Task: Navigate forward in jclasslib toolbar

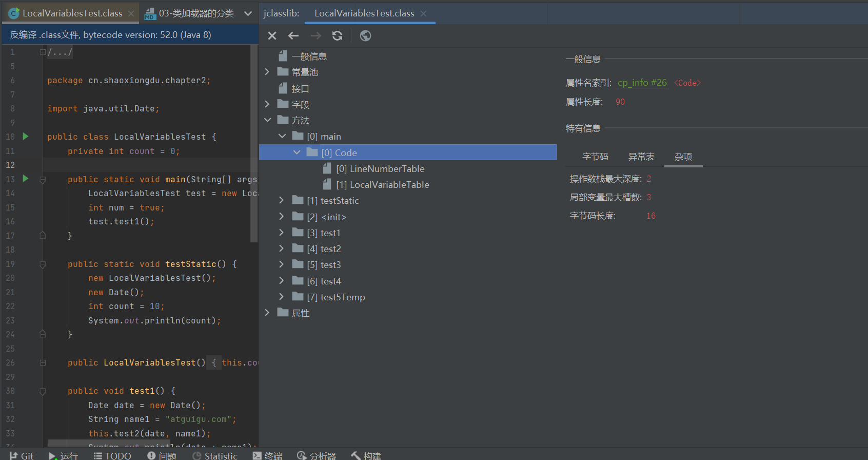Action: tap(316, 35)
